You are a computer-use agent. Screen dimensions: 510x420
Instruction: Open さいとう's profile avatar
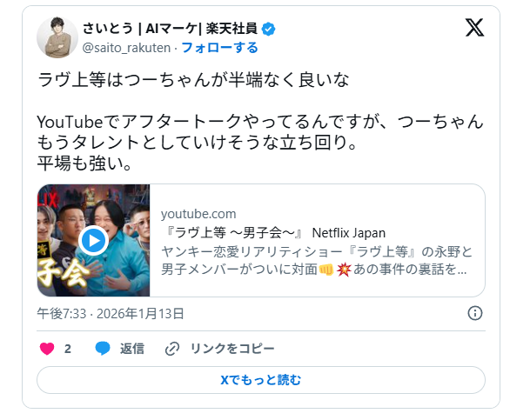click(x=57, y=37)
